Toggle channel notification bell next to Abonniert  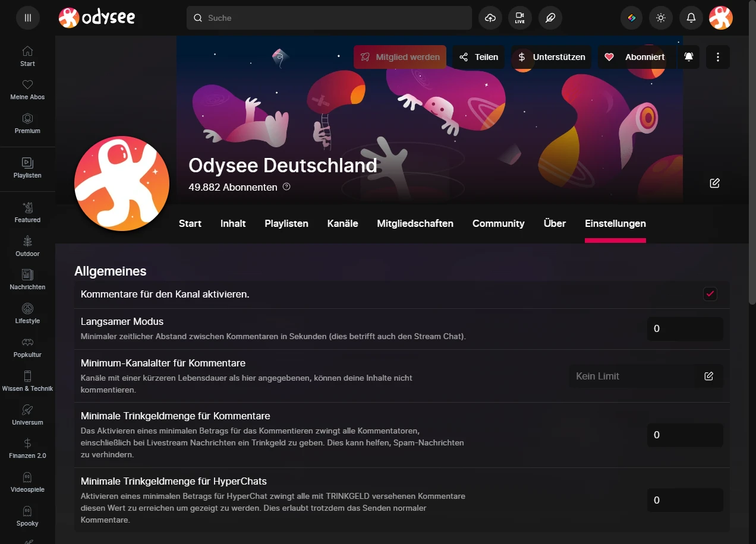click(688, 57)
